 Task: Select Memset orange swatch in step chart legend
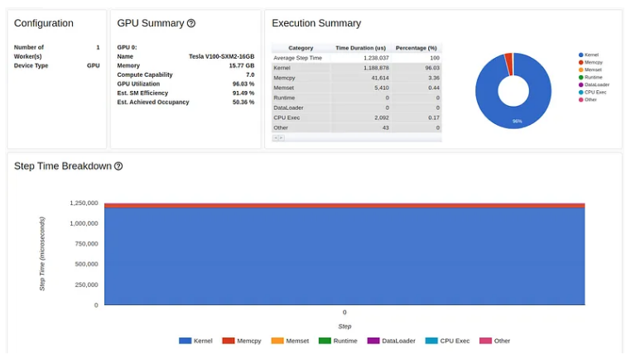click(277, 341)
